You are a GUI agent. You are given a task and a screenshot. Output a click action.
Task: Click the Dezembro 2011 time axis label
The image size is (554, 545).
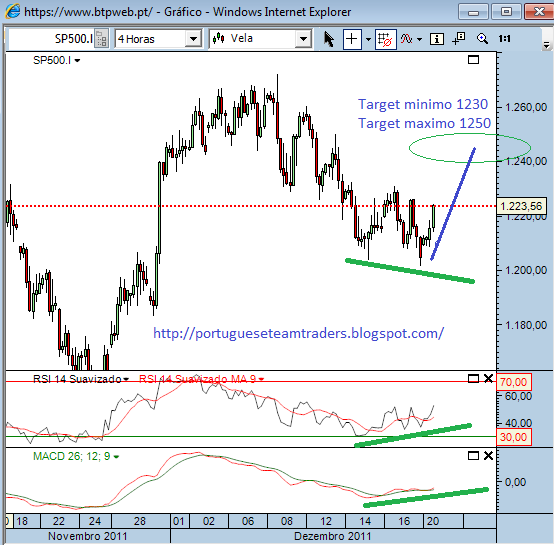click(332, 536)
